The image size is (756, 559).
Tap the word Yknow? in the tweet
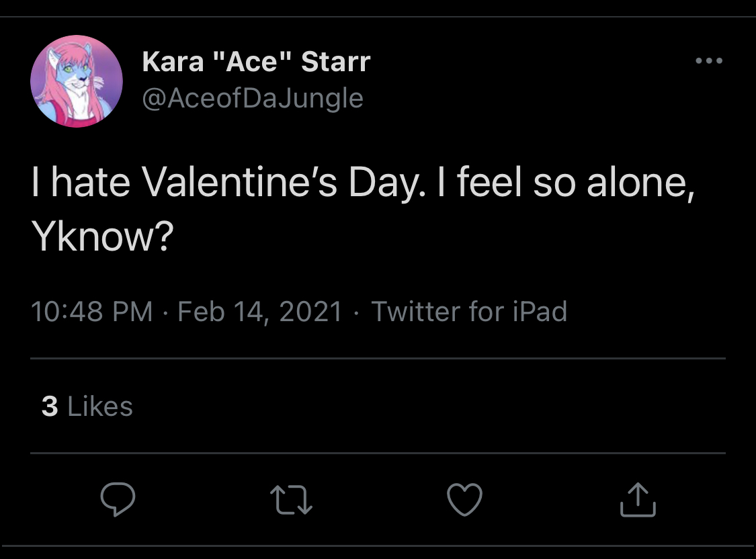[102, 236]
